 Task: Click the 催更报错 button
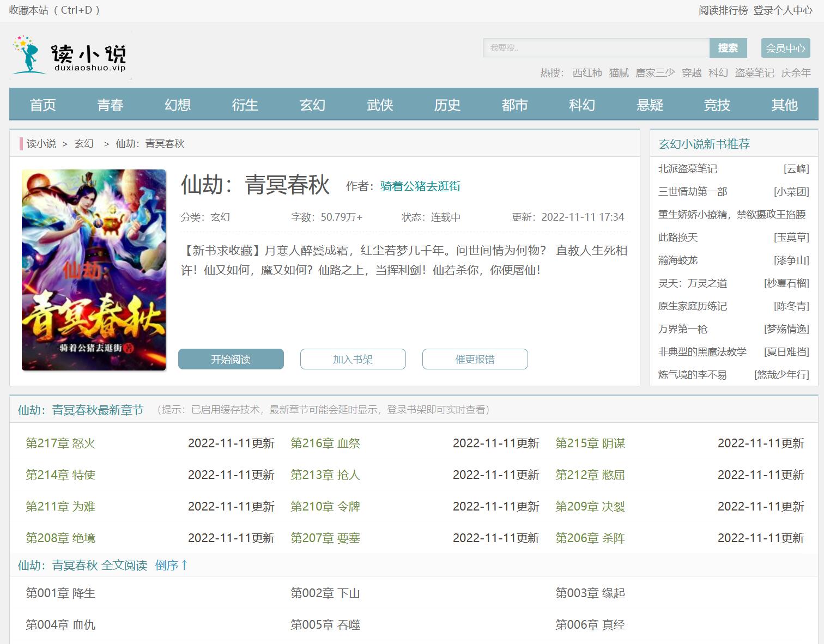tap(475, 359)
